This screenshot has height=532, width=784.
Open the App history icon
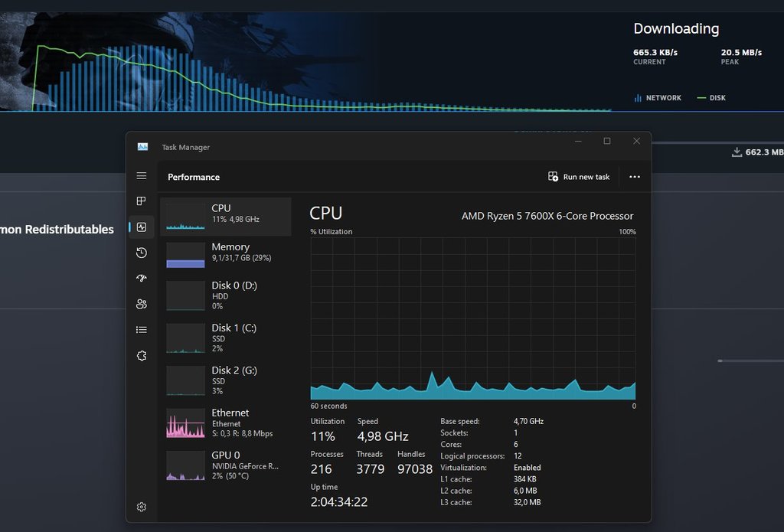click(142, 253)
